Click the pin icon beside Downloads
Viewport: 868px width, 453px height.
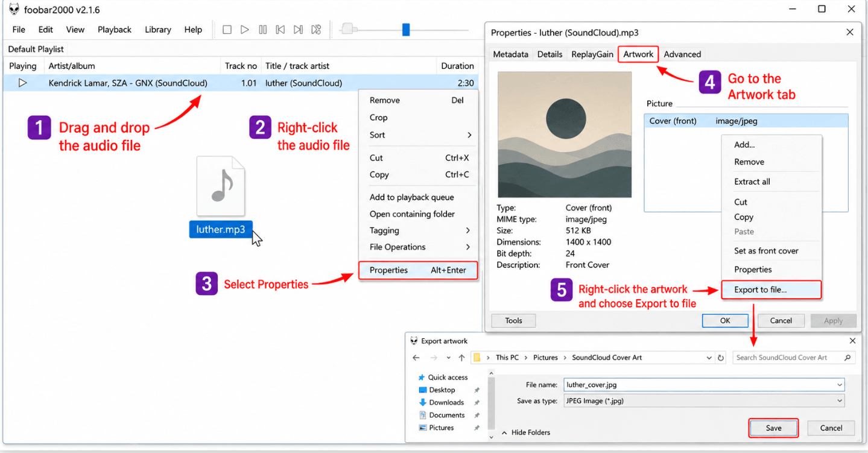[x=477, y=403]
